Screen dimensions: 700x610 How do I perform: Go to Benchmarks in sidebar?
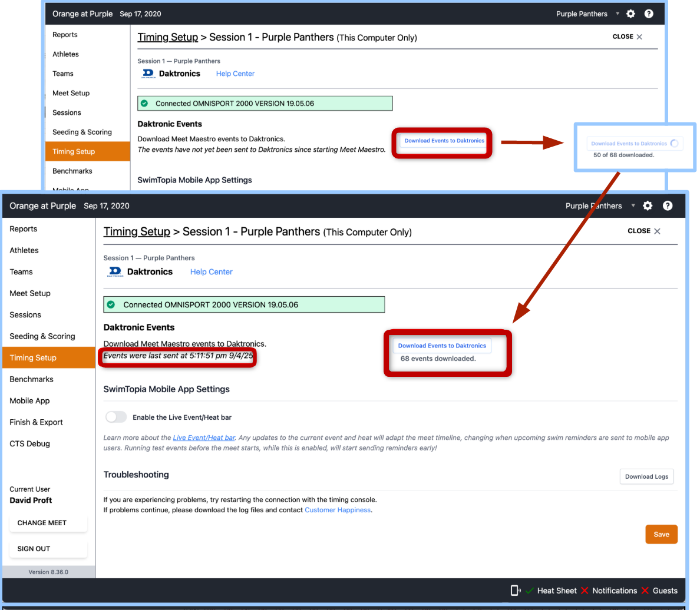pyautogui.click(x=31, y=379)
